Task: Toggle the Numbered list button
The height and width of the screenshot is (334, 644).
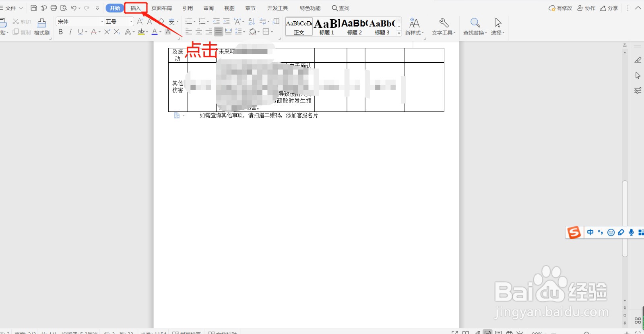Action: 202,22
